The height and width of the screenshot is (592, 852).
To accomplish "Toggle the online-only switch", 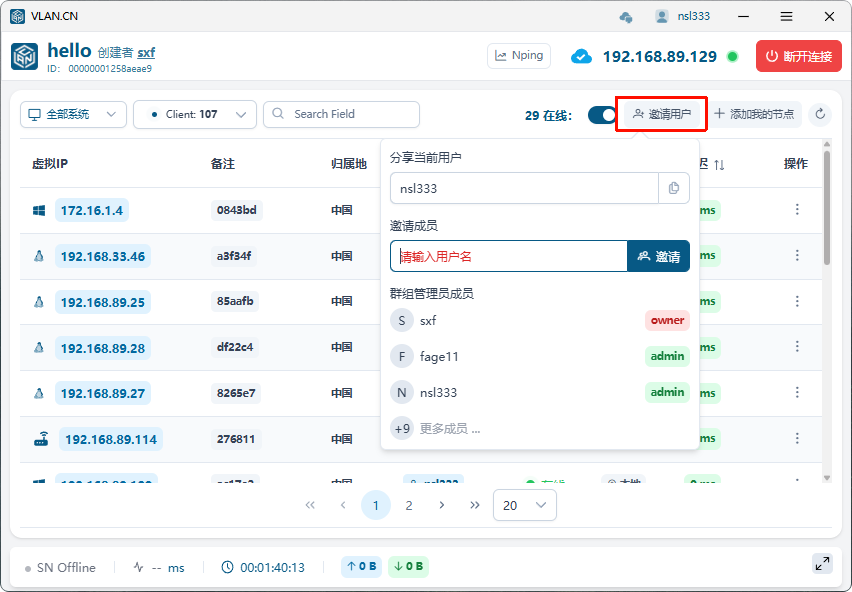I will click(602, 115).
